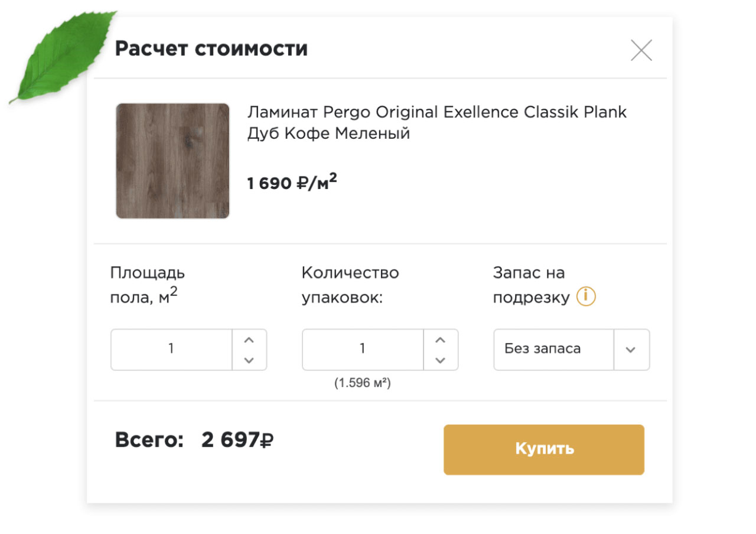The height and width of the screenshot is (534, 756).
Task: Focus the package quantity input field
Action: (363, 350)
